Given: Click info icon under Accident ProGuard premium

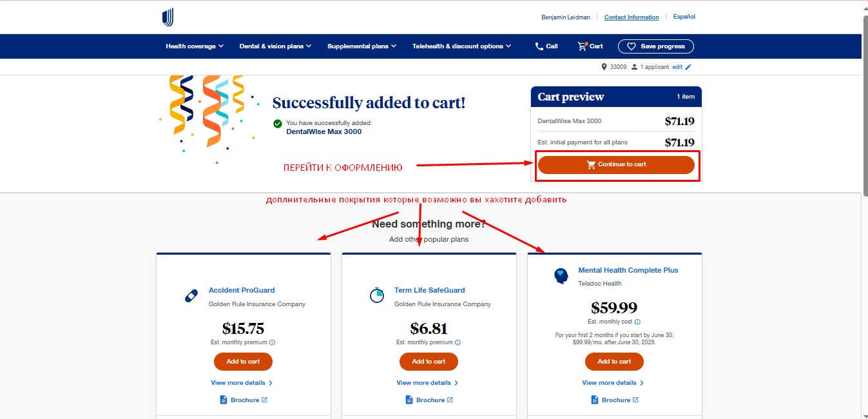Looking at the screenshot, I should [272, 343].
